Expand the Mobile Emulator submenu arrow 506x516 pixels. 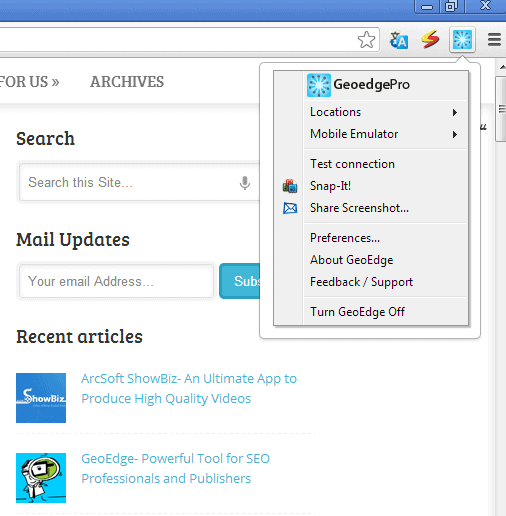coord(455,135)
